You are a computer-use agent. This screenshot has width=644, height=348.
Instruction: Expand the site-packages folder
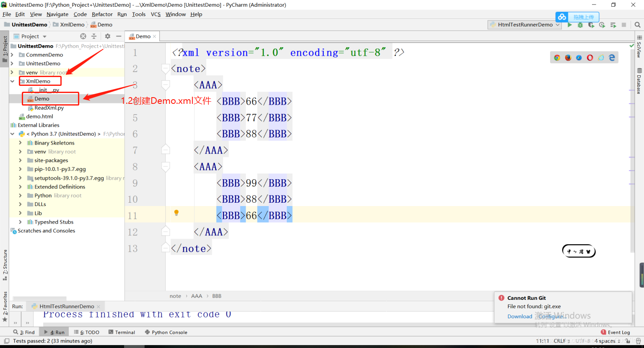(x=20, y=160)
